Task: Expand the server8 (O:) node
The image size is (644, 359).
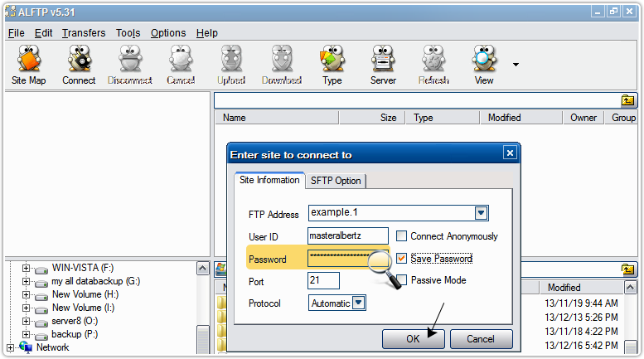Action: tap(26, 321)
